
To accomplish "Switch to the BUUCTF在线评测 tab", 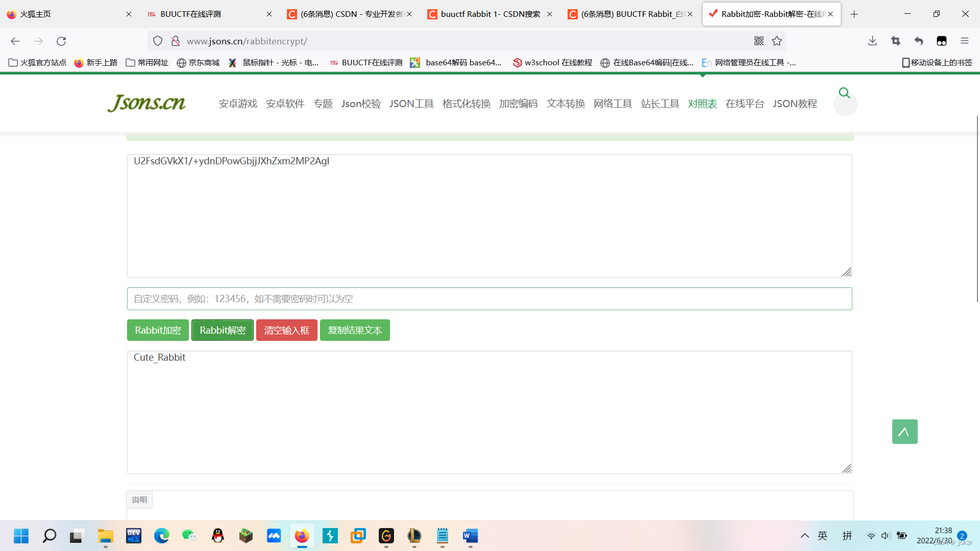I will [x=190, y=14].
